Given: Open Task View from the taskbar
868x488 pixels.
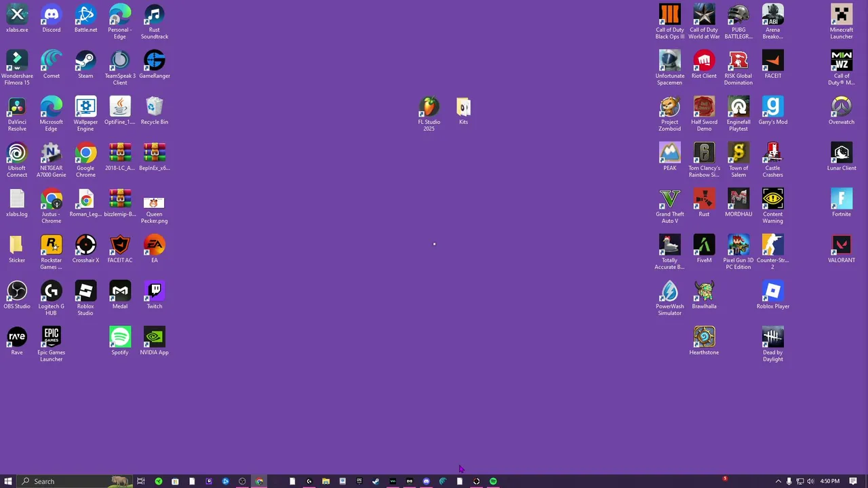Looking at the screenshot, I should pyautogui.click(x=141, y=481).
